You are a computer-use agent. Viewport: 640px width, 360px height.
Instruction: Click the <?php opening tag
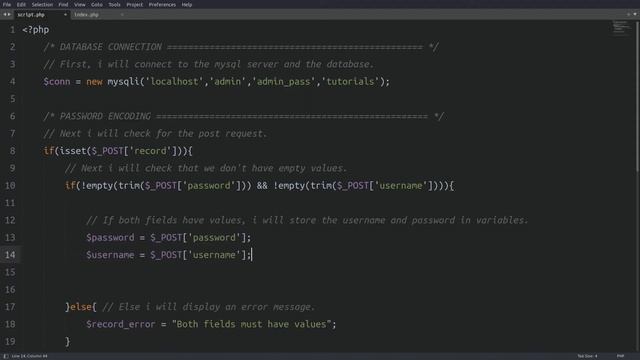click(36, 30)
